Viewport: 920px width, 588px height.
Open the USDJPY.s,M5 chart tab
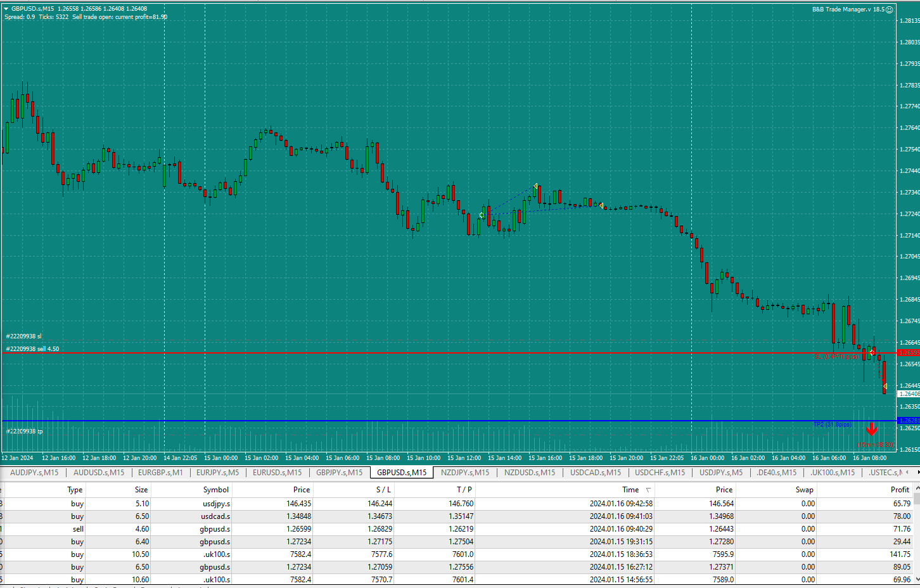pyautogui.click(x=721, y=473)
